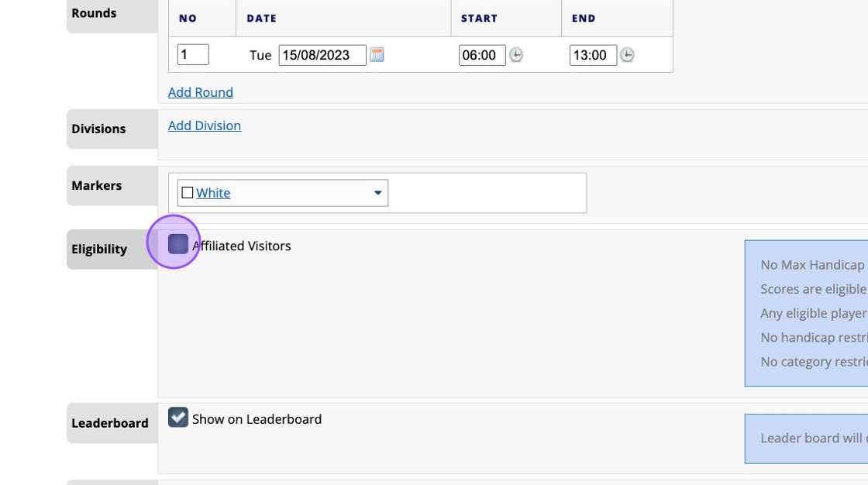Viewport: 868px width, 485px height.
Task: Select the Eligibility section label
Action: (x=99, y=249)
